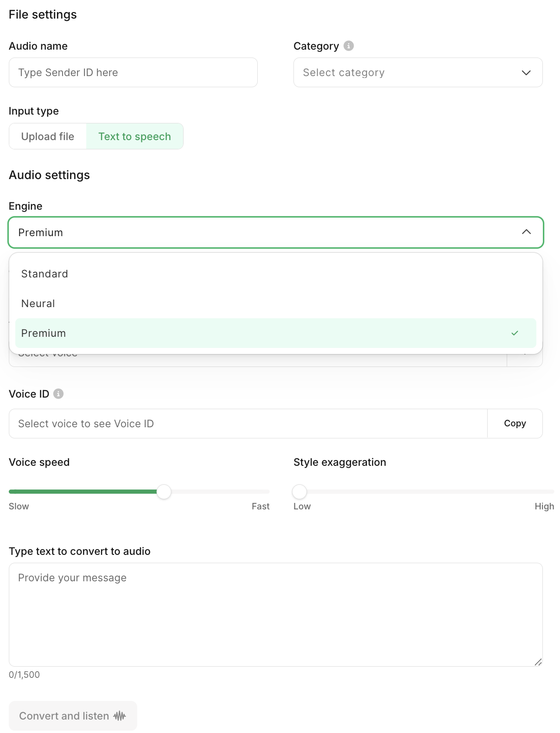
Task: Choose Neural engine option
Action: click(x=275, y=303)
